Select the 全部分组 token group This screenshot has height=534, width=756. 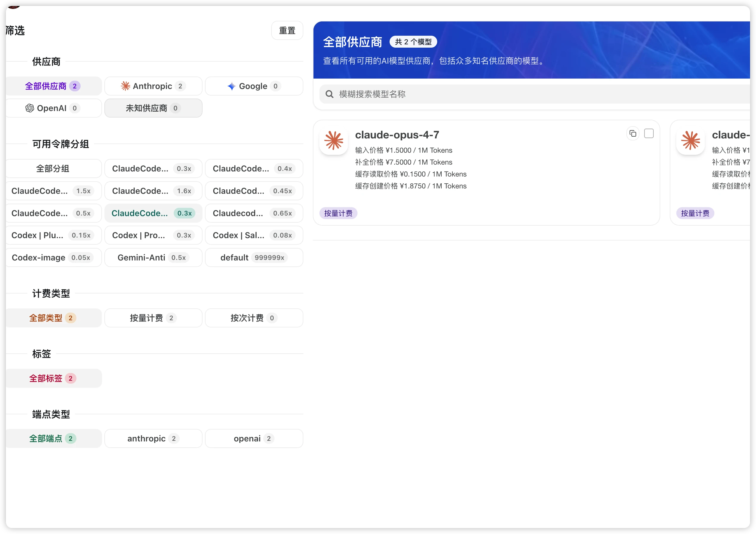54,168
